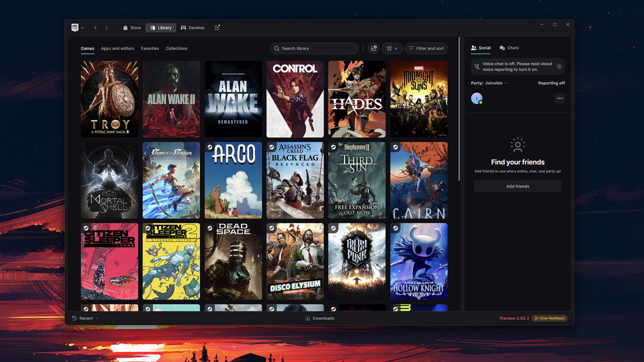Switch to the Store tab
644x362 pixels.
pyautogui.click(x=132, y=28)
